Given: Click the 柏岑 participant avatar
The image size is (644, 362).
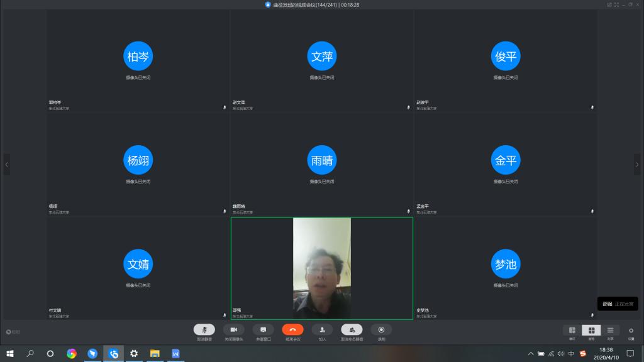Looking at the screenshot, I should point(138,57).
